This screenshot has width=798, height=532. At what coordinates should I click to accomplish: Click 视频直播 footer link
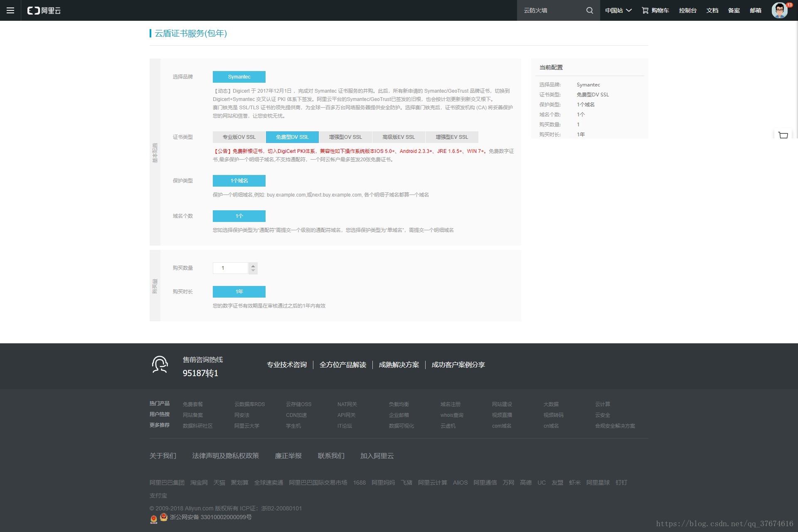502,415
